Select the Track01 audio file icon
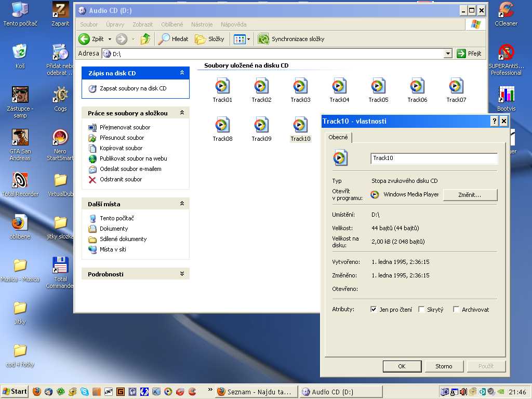The image size is (532, 399). 222,86
